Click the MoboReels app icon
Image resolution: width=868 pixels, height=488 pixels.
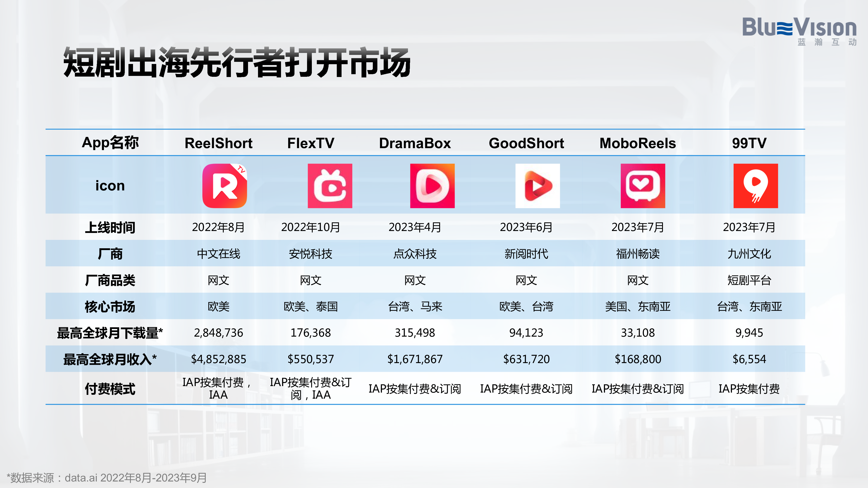point(643,186)
